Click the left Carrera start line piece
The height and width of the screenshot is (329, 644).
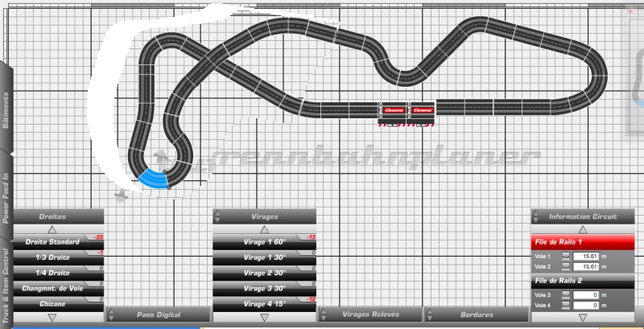[x=393, y=111]
